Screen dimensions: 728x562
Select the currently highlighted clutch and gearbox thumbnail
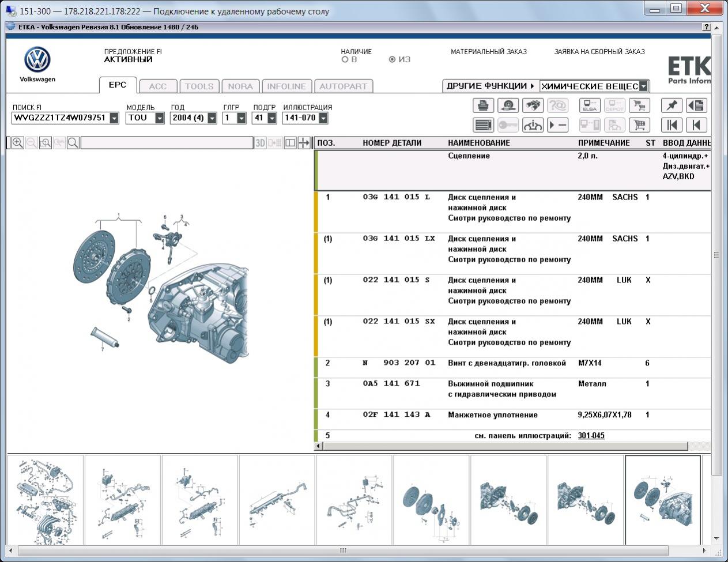(663, 500)
